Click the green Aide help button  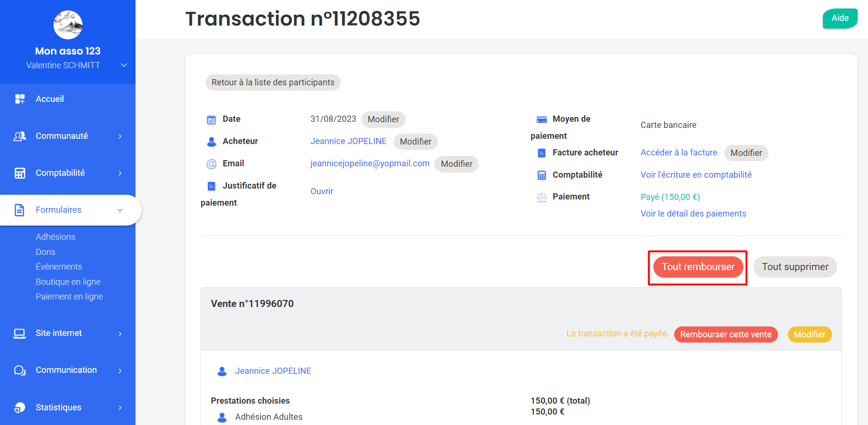(840, 18)
